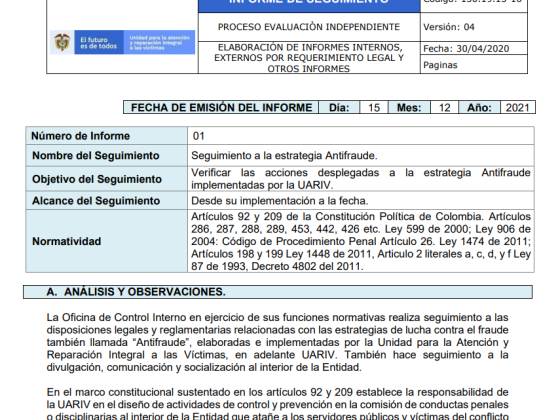Image resolution: width=560 pixels, height=420 pixels.
Task: Click the 'Unidad para la atención' logo block
Action: coord(159,42)
